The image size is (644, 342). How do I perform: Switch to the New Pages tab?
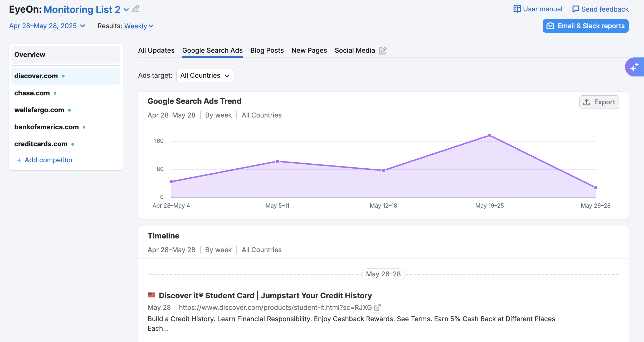309,50
